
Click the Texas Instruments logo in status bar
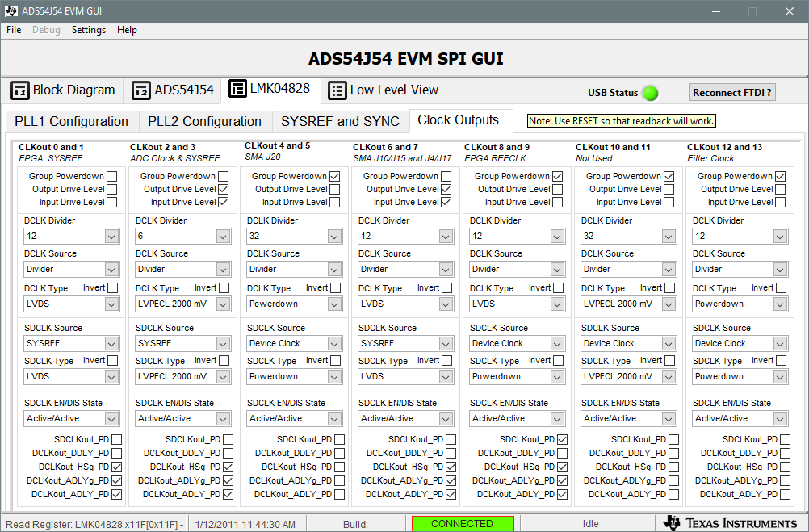[730, 523]
